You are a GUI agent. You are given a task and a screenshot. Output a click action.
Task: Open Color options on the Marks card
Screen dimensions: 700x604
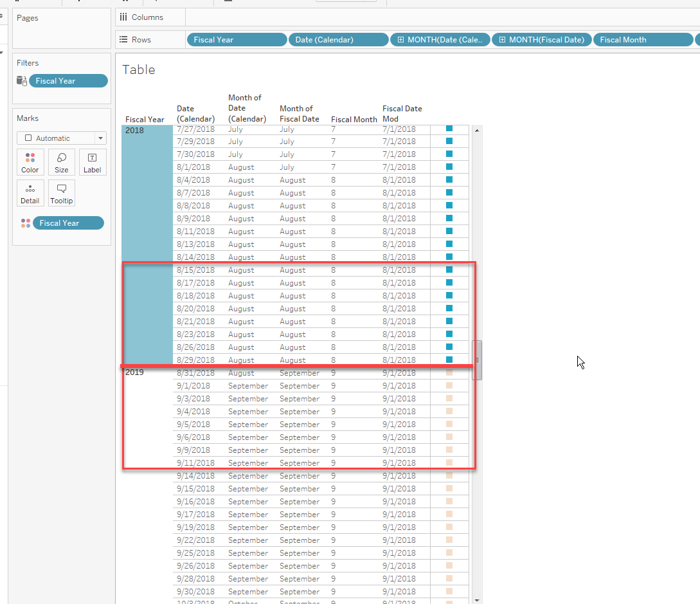pos(30,162)
